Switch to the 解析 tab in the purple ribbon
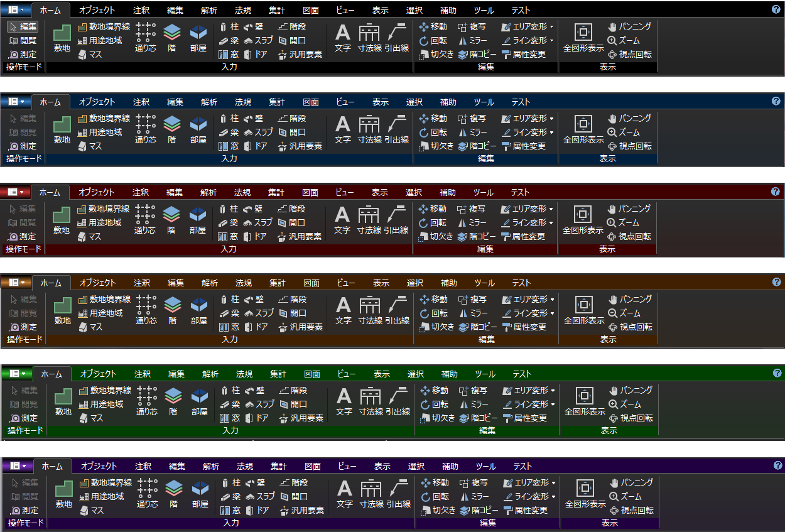785x532 pixels. (210, 466)
